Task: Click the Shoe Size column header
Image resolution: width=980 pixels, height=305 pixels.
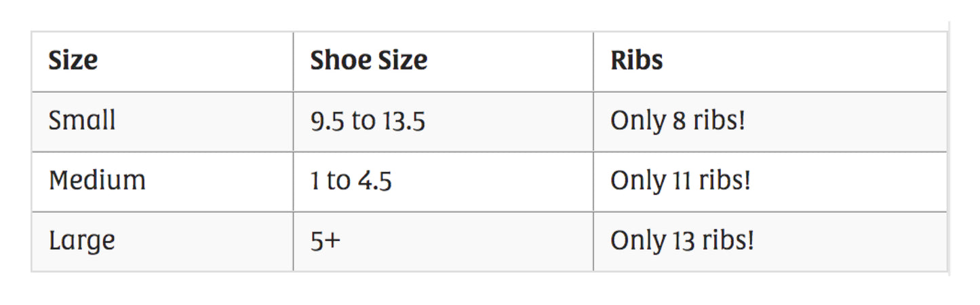Action: (x=369, y=61)
